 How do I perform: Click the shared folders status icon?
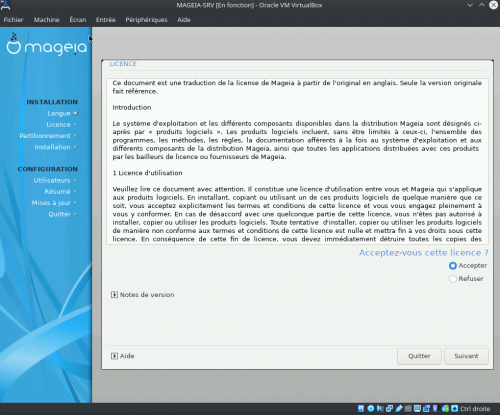point(408,409)
